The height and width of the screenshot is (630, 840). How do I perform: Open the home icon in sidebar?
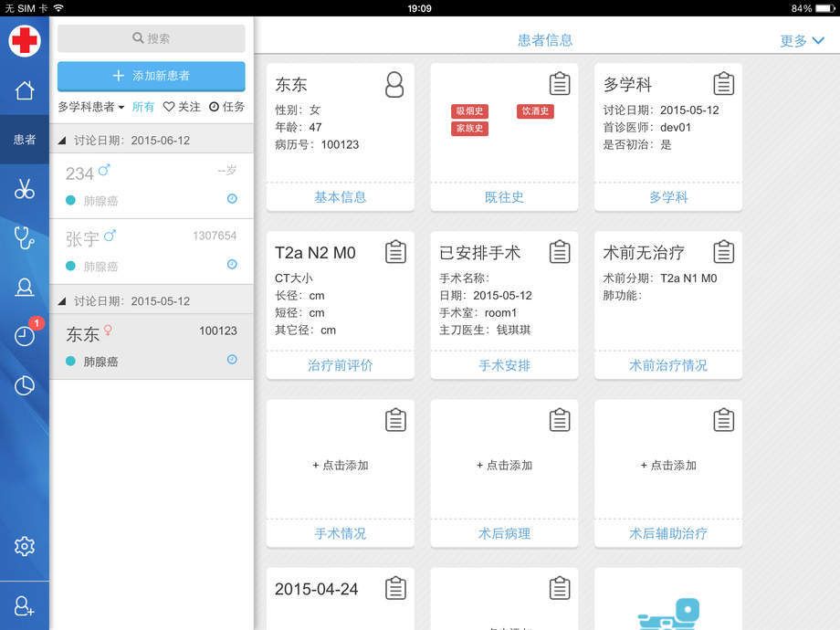pyautogui.click(x=25, y=90)
